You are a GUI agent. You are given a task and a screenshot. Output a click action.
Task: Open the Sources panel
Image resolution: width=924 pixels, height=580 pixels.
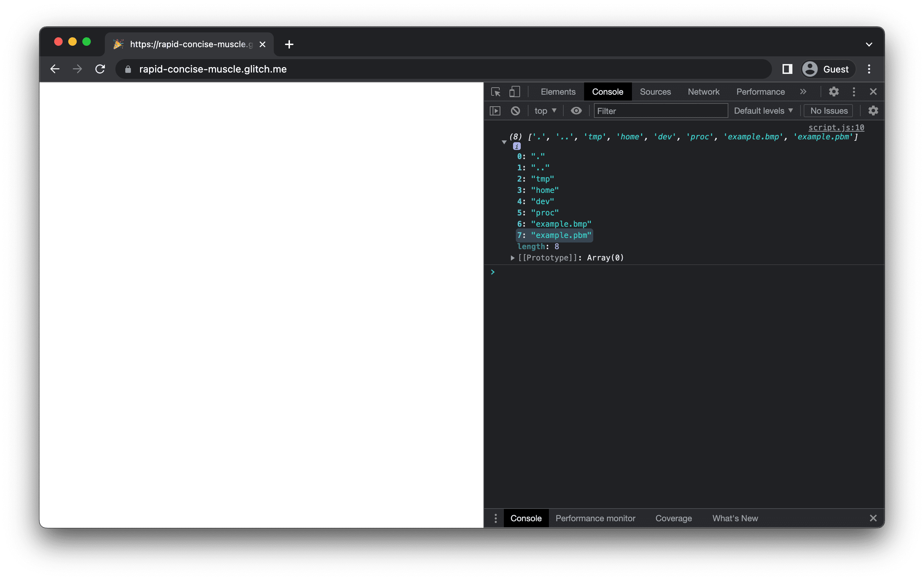(x=656, y=92)
